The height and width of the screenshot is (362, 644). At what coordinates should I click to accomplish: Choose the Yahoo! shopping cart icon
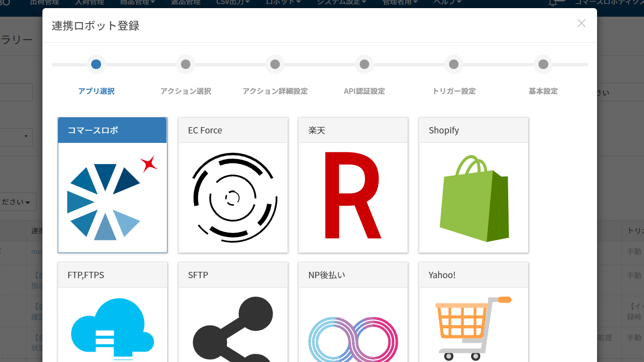(x=473, y=328)
